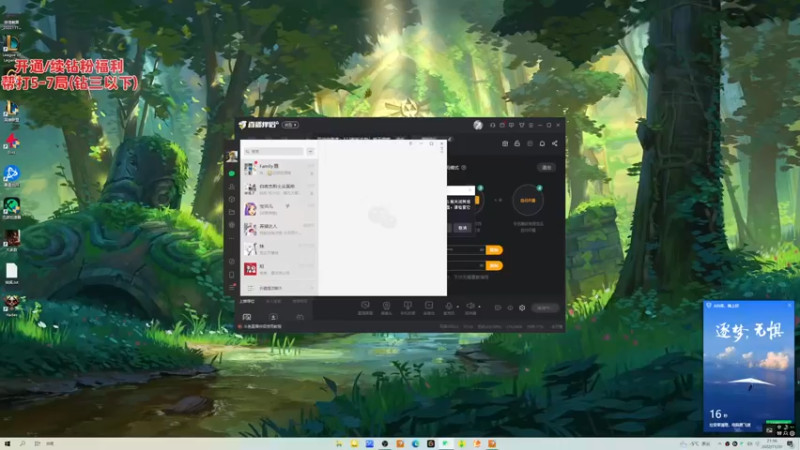
Task: Open the taskbar weather temperature widget
Action: coord(695,444)
